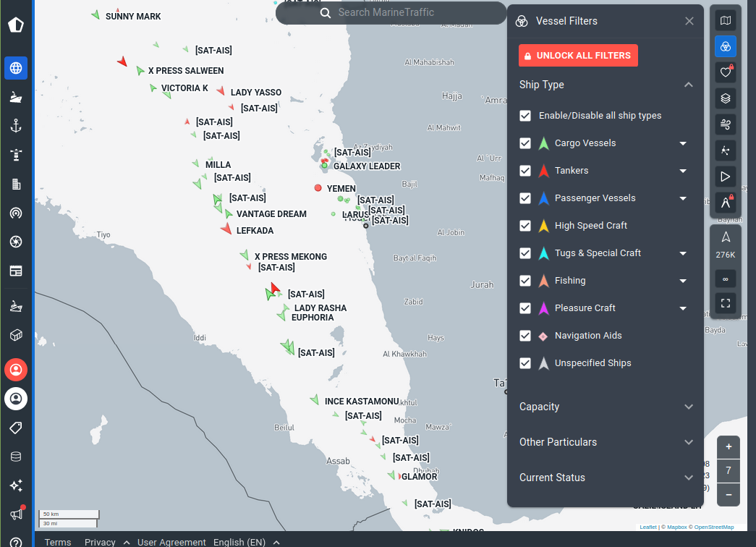Open the English (EN) language selector
756x547 pixels.
[247, 542]
